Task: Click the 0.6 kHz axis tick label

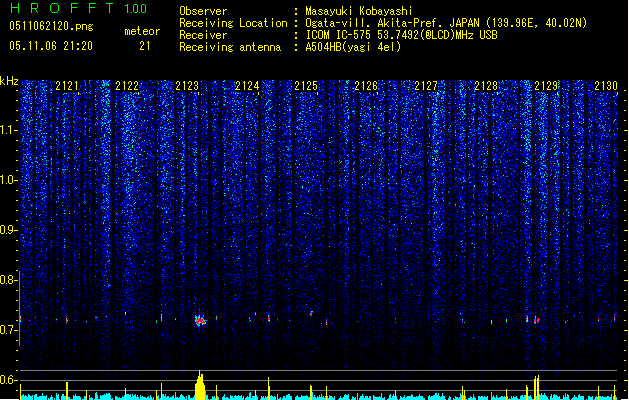Action: click(8, 380)
